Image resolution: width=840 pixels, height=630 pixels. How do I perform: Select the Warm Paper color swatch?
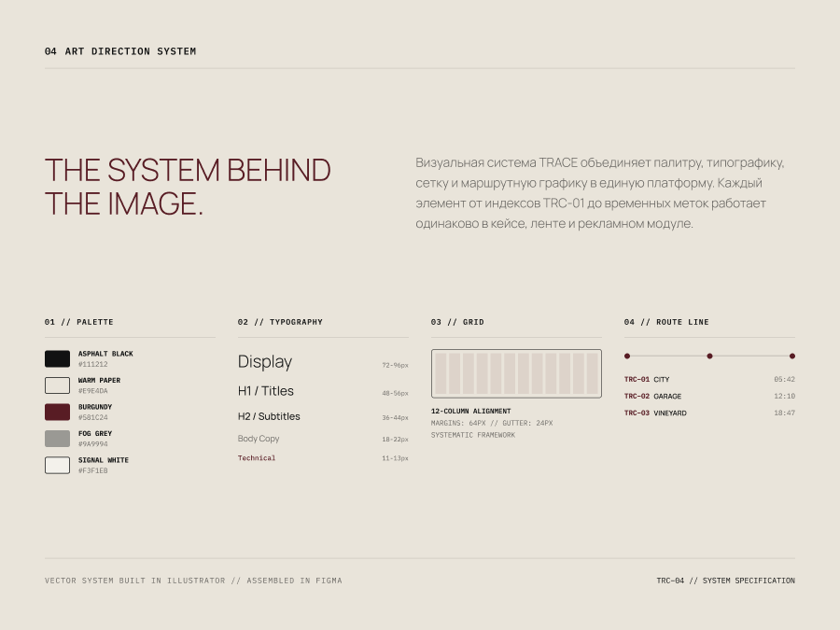[57, 385]
